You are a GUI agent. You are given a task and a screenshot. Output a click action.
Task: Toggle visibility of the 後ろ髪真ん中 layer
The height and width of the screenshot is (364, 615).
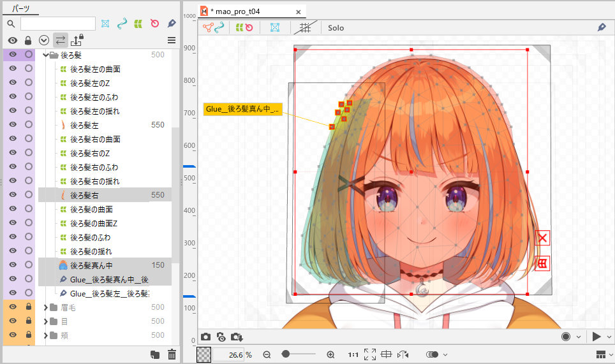[12, 265]
